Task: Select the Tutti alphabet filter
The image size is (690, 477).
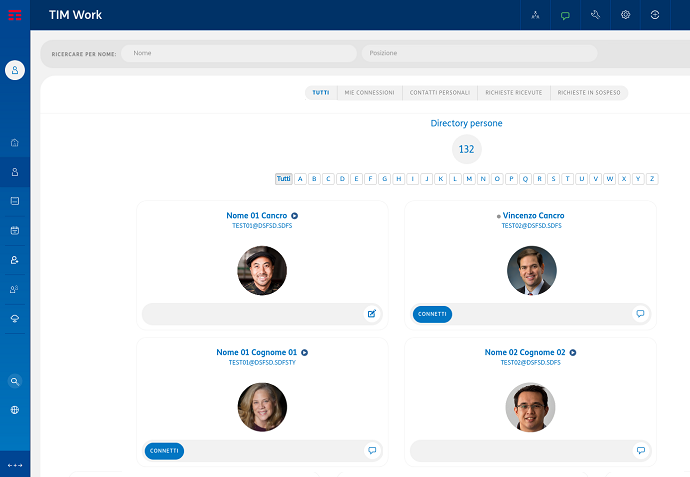Action: (284, 179)
